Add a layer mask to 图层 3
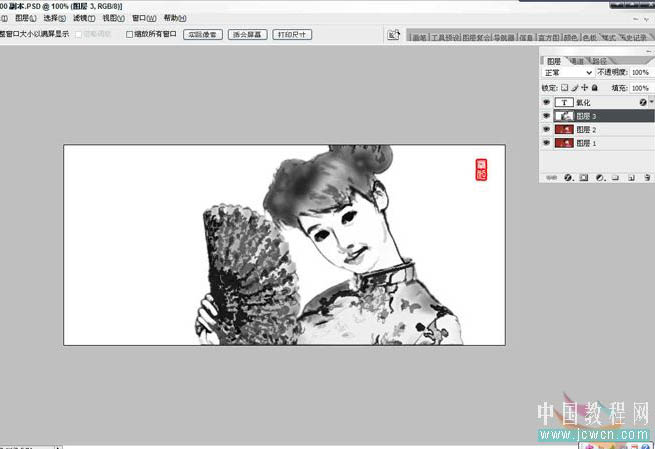Image resolution: width=655 pixels, height=449 pixels. [584, 178]
